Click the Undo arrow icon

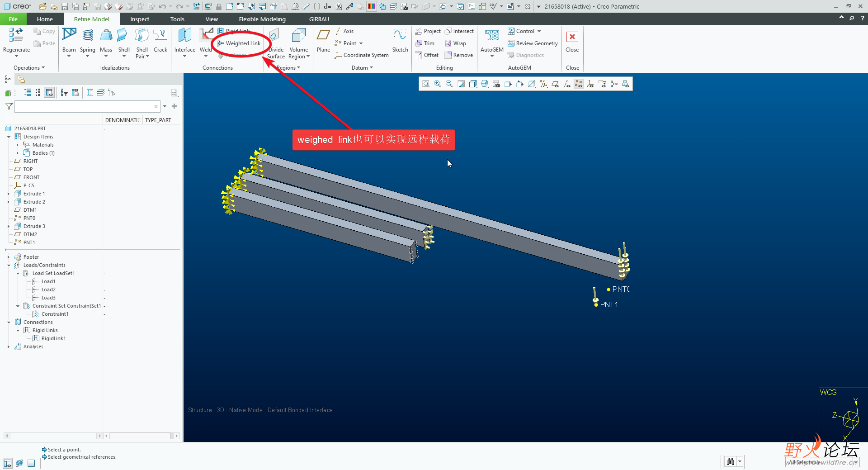(x=162, y=6)
